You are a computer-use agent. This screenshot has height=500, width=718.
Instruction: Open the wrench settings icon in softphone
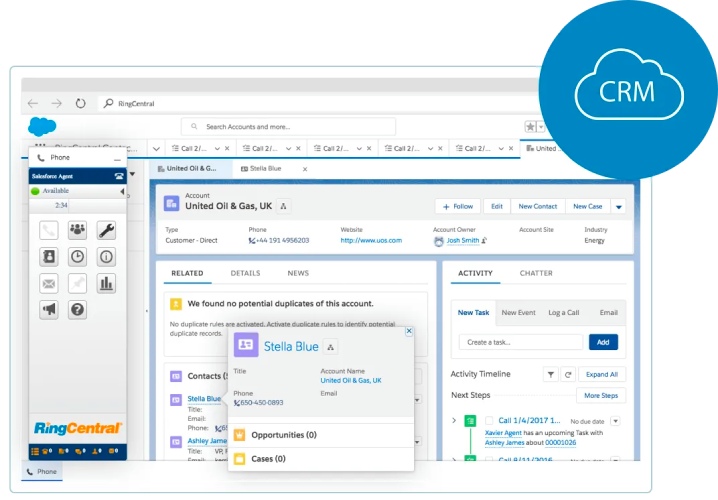[106, 230]
